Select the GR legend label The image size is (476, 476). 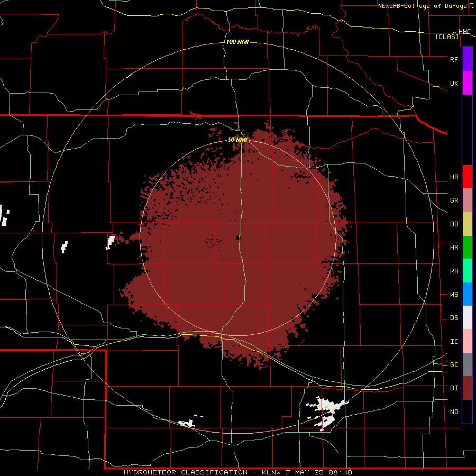[x=454, y=200]
